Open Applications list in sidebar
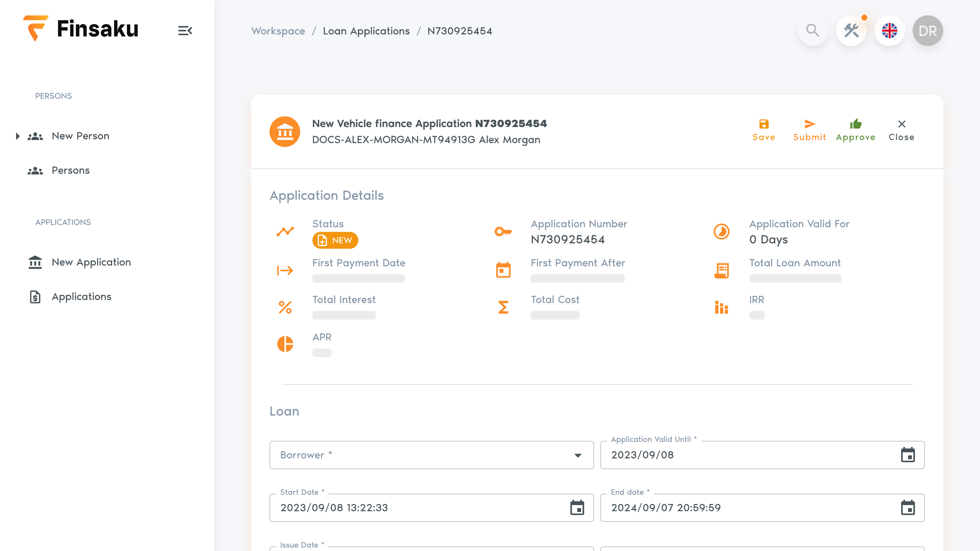 click(82, 297)
